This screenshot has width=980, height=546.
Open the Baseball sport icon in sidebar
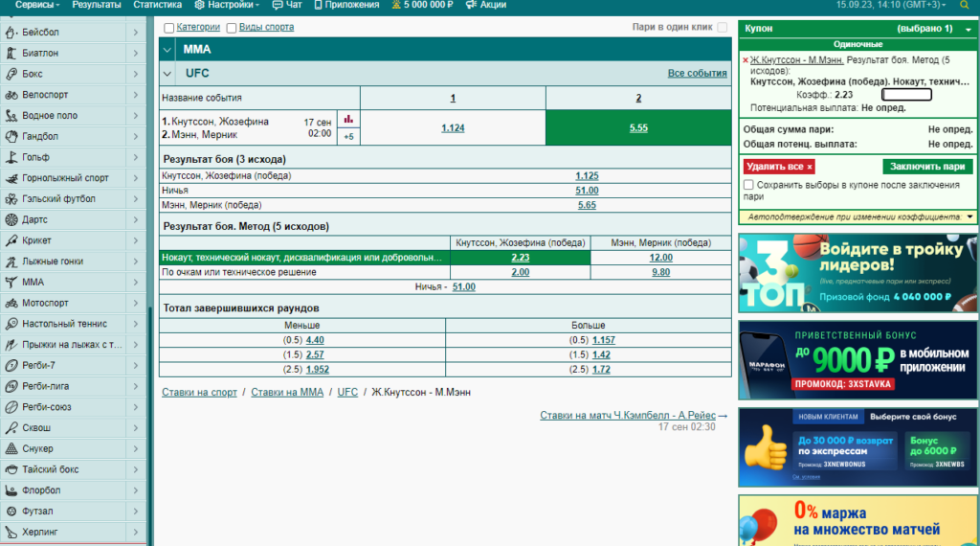11,32
